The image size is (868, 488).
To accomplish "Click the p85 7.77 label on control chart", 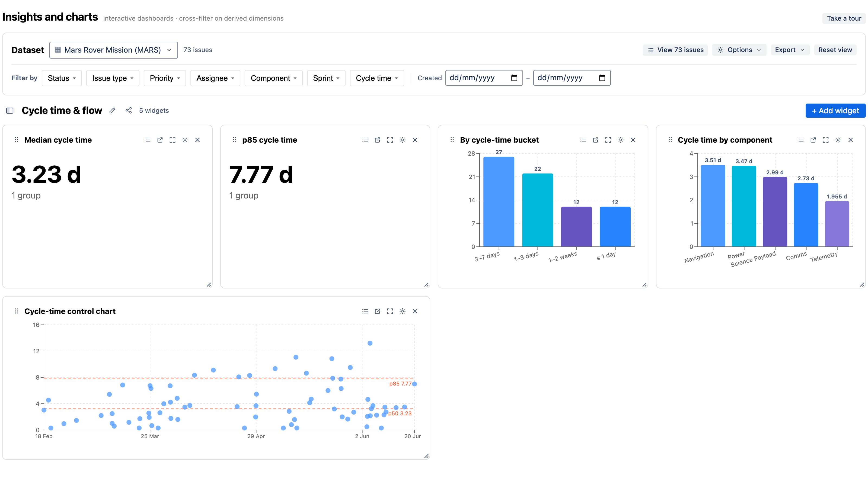I will coord(400,384).
